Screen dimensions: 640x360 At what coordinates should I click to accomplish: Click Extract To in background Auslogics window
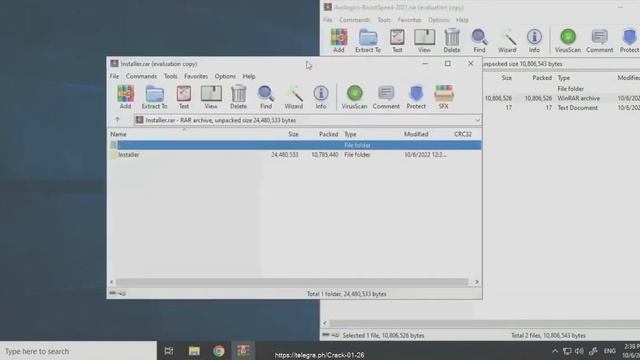point(368,41)
